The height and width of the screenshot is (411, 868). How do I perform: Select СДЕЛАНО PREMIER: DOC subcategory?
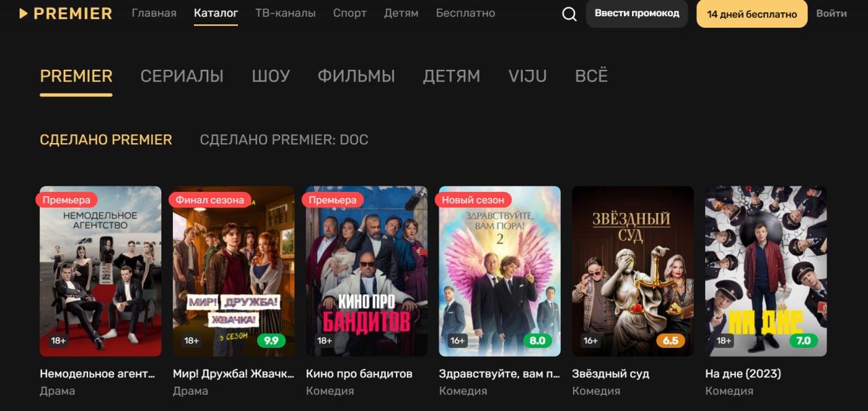pyautogui.click(x=284, y=140)
